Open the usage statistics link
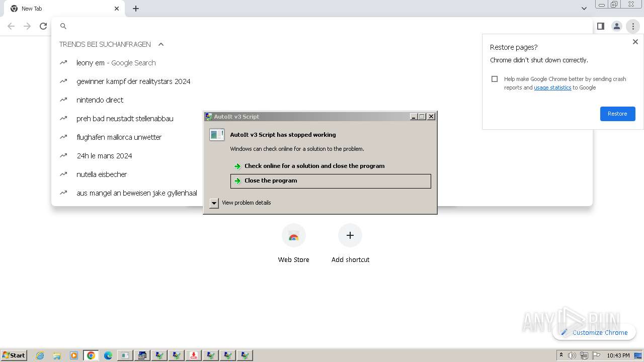 (552, 87)
